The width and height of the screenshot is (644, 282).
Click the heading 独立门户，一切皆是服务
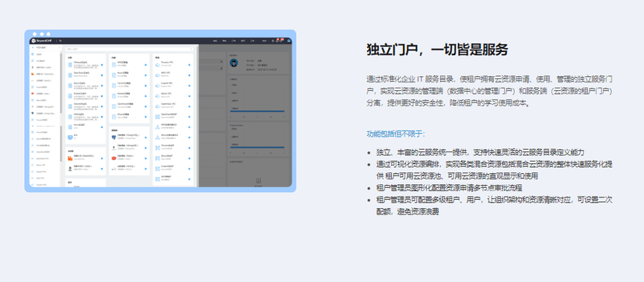point(437,50)
